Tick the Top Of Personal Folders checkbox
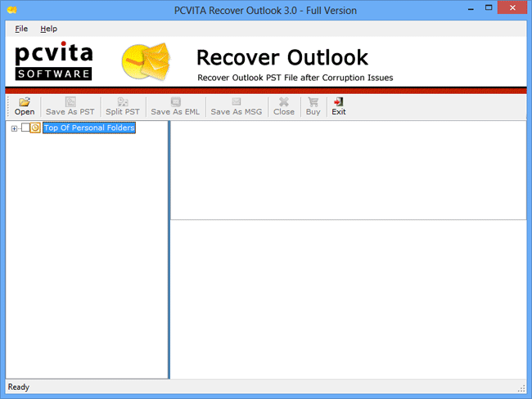 [x=25, y=128]
